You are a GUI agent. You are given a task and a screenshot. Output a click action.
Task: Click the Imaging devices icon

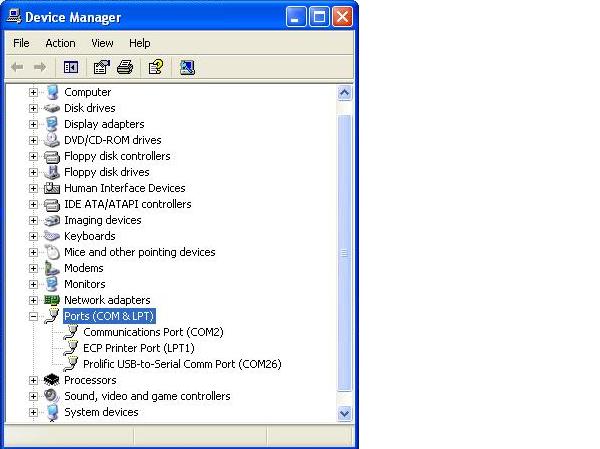[52, 220]
